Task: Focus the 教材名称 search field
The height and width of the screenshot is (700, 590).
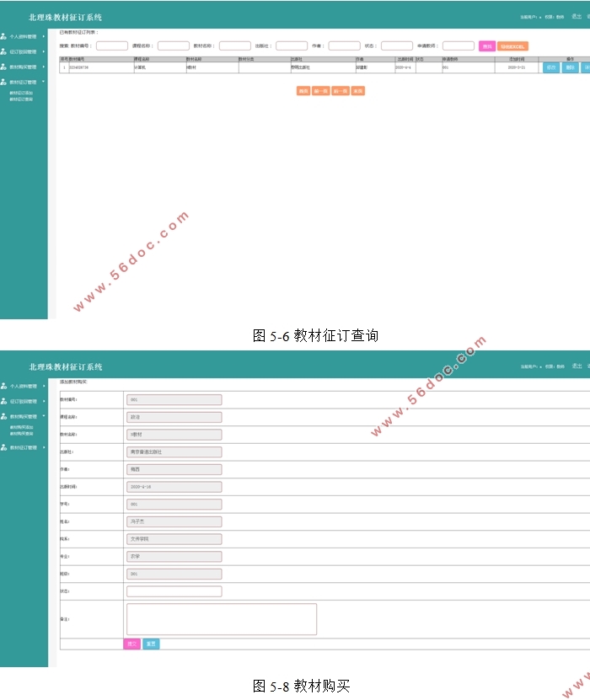Action: pyautogui.click(x=235, y=46)
